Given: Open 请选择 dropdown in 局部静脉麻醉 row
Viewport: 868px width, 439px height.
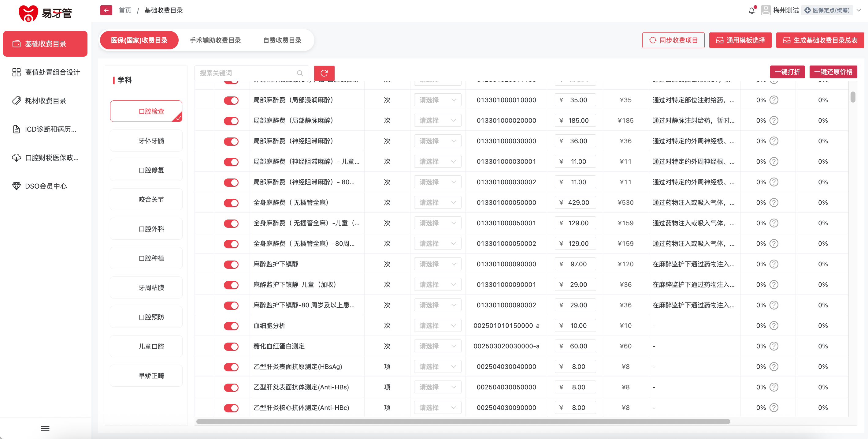Looking at the screenshot, I should [437, 121].
